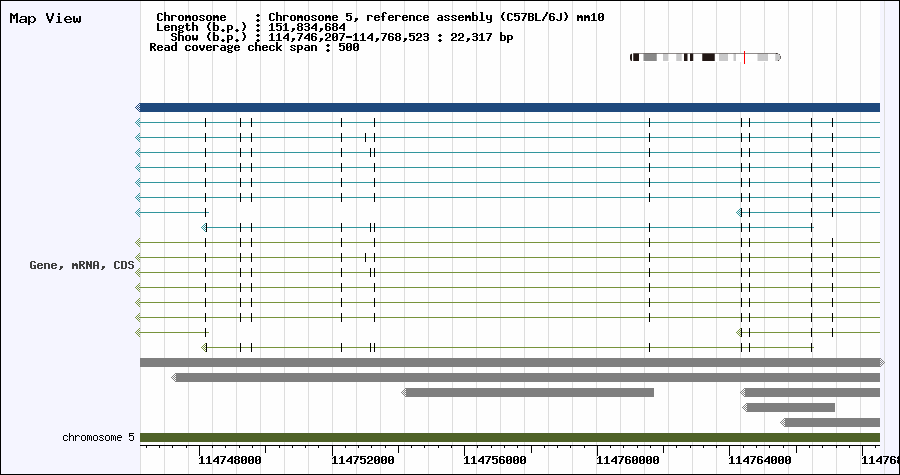The height and width of the screenshot is (475, 900).
Task: Select olive transcript whose arrowhead begins near 114748100
Action: coord(507,348)
